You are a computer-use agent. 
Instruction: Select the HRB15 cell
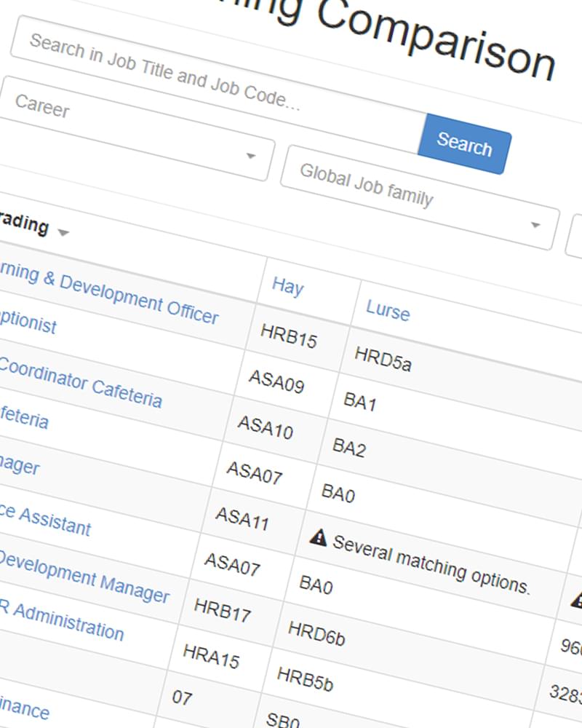(x=289, y=335)
